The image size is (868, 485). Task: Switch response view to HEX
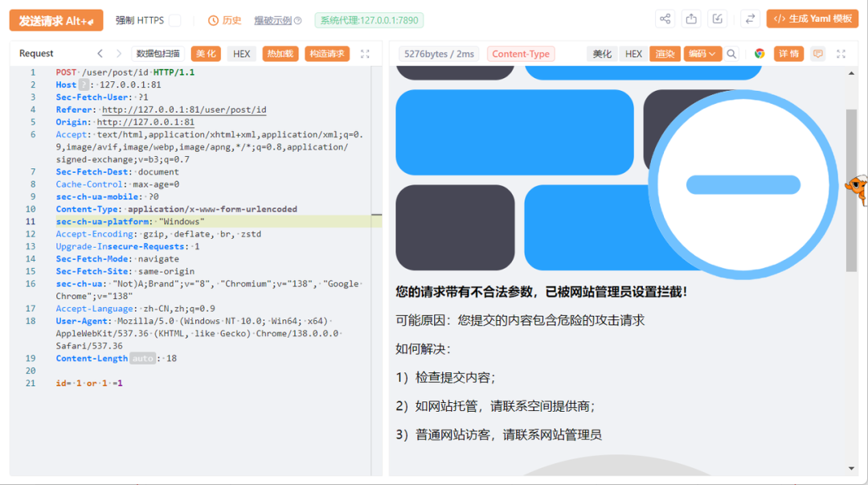pyautogui.click(x=633, y=54)
